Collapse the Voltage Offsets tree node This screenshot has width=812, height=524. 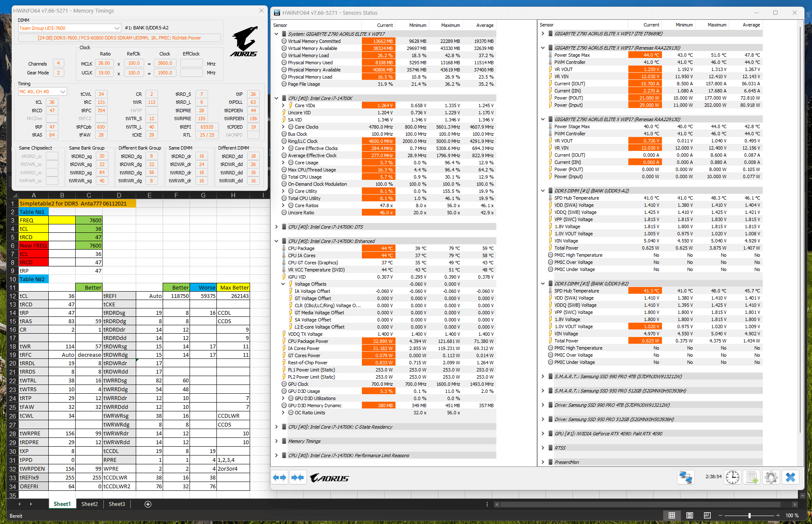click(x=283, y=284)
